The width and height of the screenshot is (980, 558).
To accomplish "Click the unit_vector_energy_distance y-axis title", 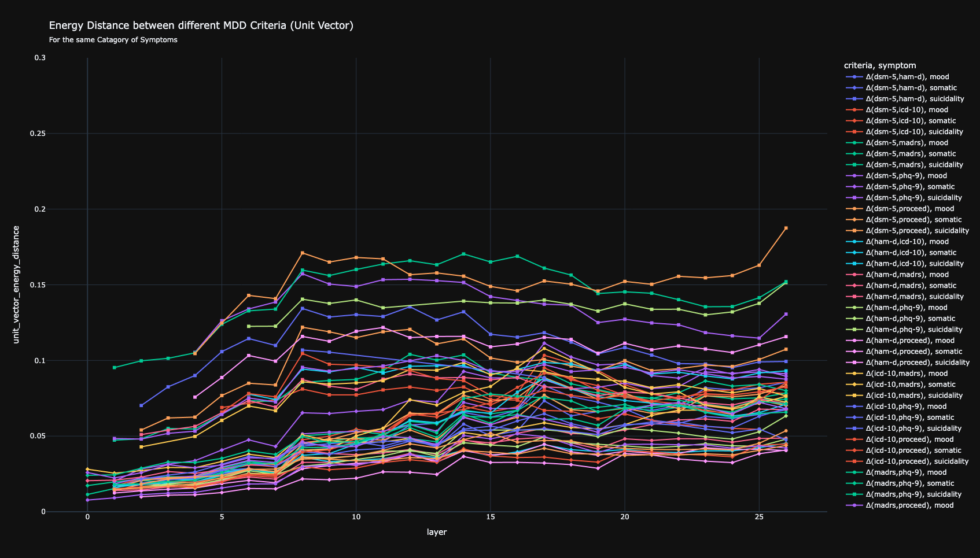I will pos(16,284).
